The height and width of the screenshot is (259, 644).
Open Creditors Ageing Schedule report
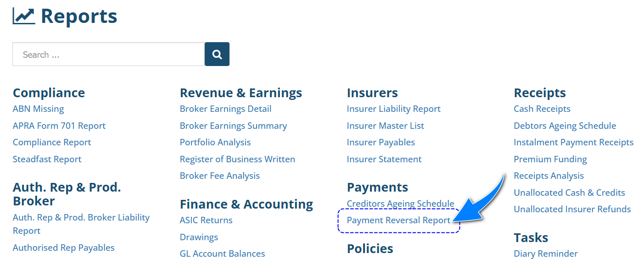pos(400,204)
